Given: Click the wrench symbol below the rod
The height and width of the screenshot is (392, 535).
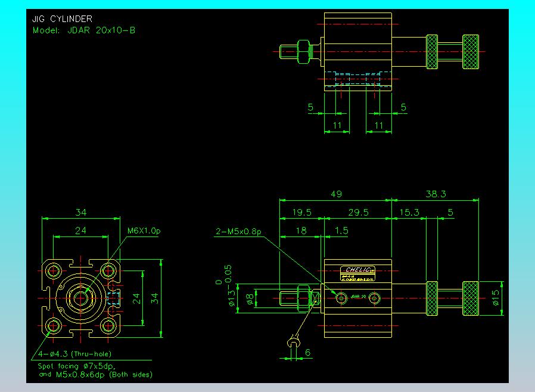Looking at the screenshot, I should pos(294,341).
